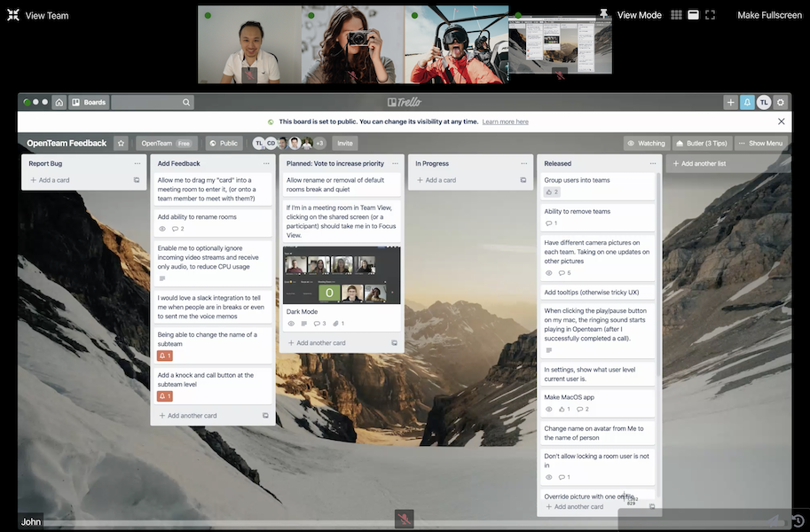The width and height of the screenshot is (810, 532).
Task: Go to Trello home icon
Action: tap(59, 102)
